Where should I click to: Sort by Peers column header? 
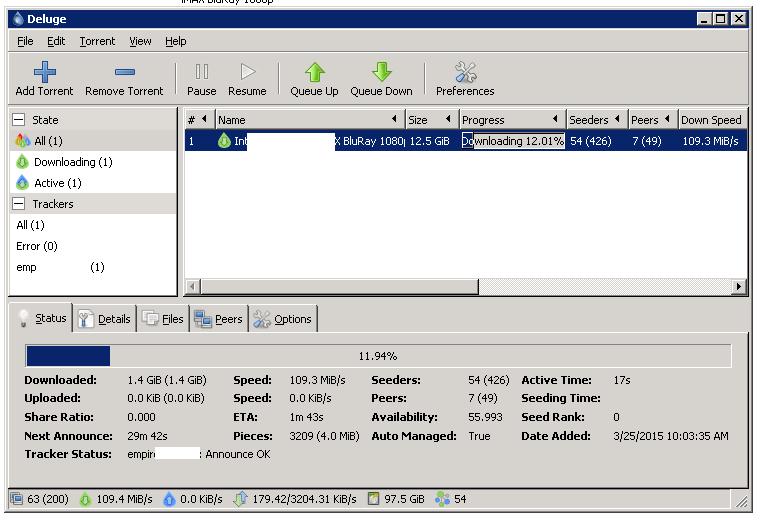pyautogui.click(x=653, y=119)
